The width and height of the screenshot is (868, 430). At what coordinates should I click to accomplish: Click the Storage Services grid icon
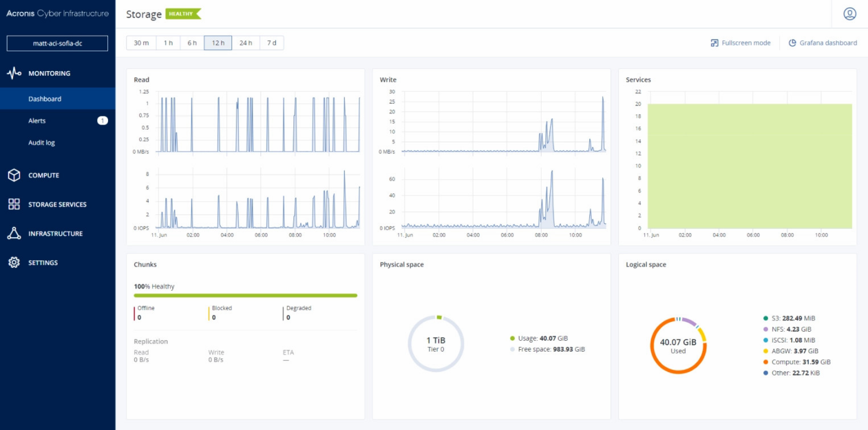(x=14, y=204)
